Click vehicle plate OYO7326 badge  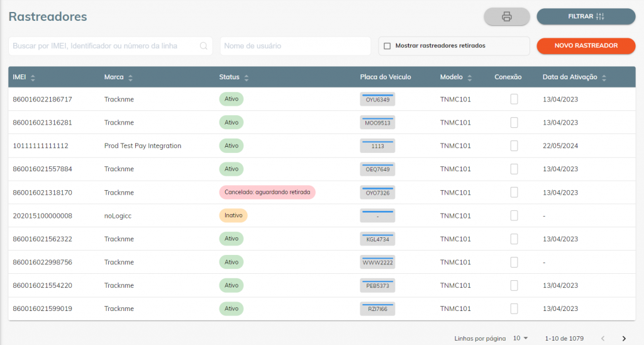377,193
